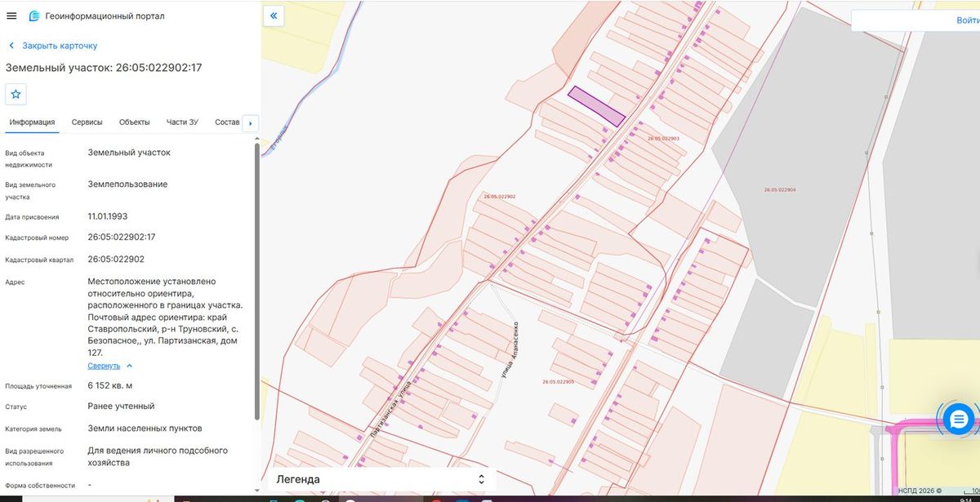980x502 pixels.
Task: Click the area value 6 152 кв. м
Action: [x=110, y=385]
